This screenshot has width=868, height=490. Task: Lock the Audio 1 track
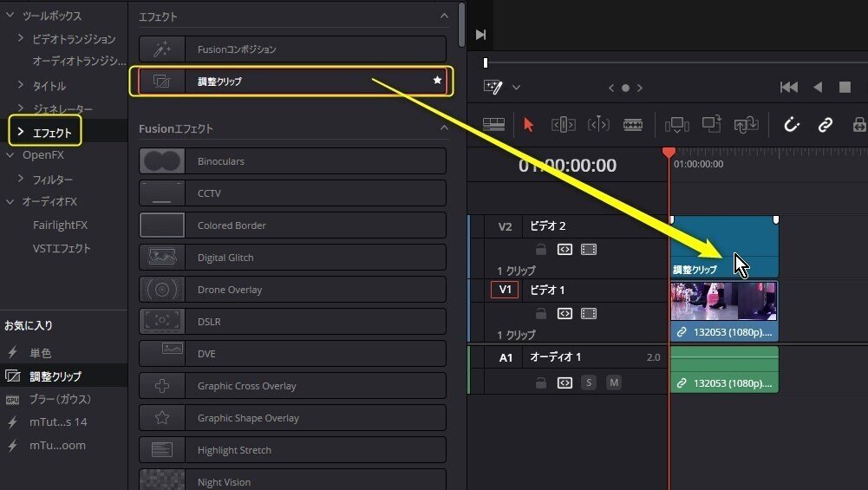pyautogui.click(x=541, y=382)
